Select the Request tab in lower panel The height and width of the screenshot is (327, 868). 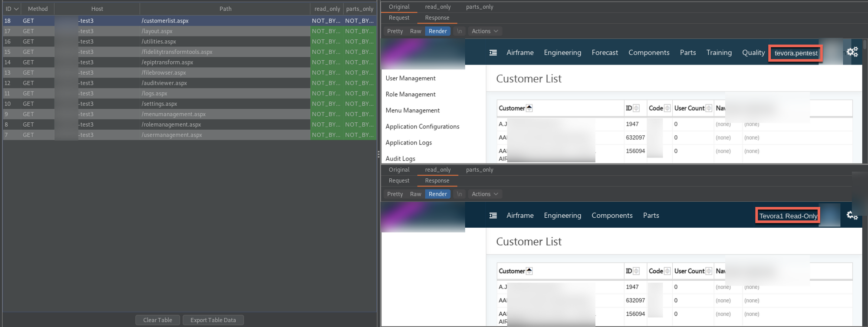pos(399,181)
